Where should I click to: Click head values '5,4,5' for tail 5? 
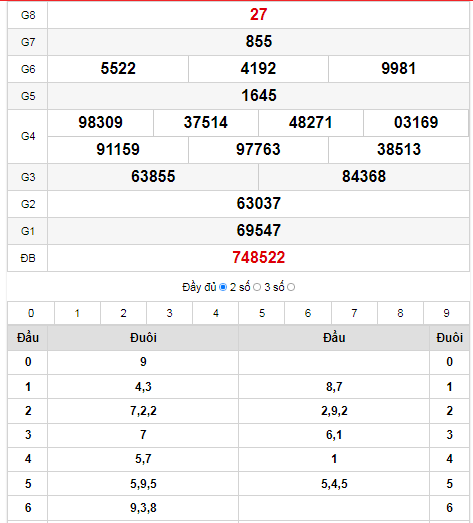pyautogui.click(x=334, y=484)
